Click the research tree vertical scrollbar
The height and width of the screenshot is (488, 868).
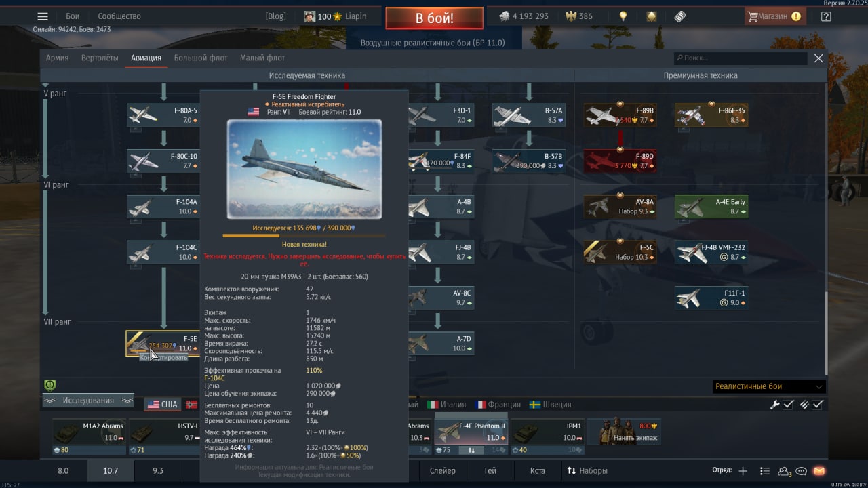pyautogui.click(x=825, y=332)
